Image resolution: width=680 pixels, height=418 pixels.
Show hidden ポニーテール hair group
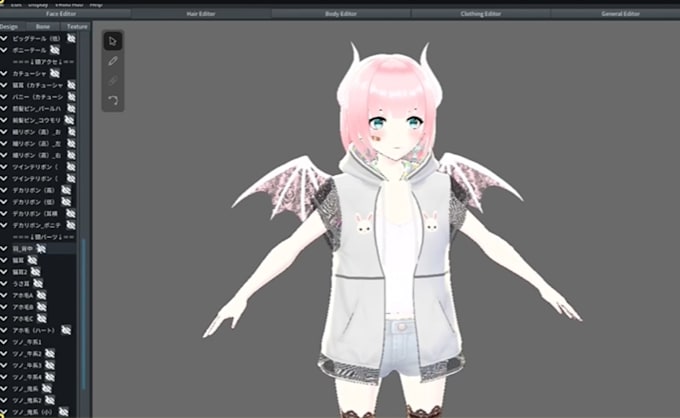(x=55, y=50)
